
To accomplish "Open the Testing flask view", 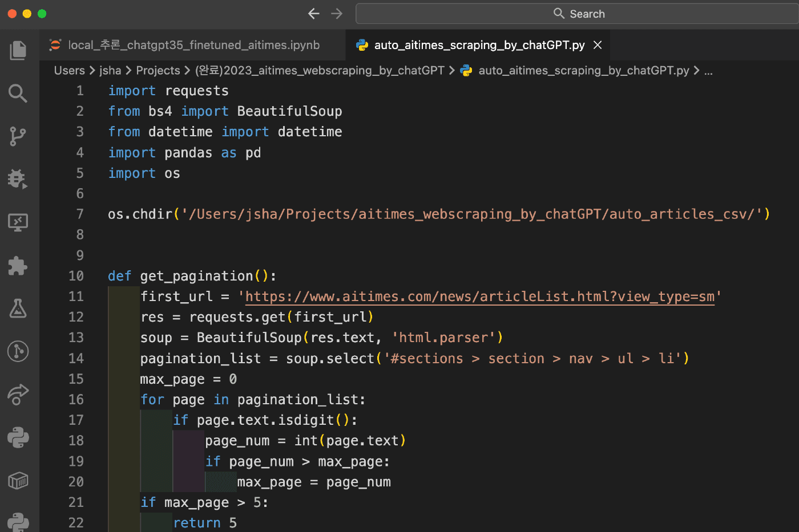I will pos(18,308).
